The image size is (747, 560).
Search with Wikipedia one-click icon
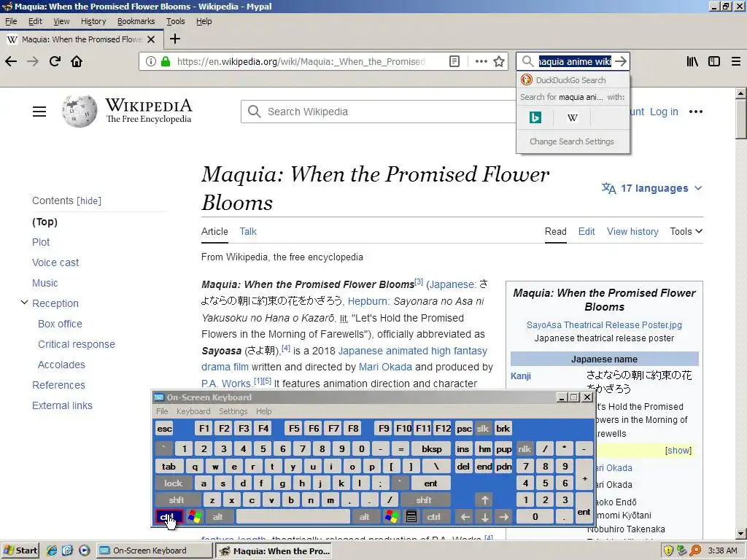(x=572, y=117)
